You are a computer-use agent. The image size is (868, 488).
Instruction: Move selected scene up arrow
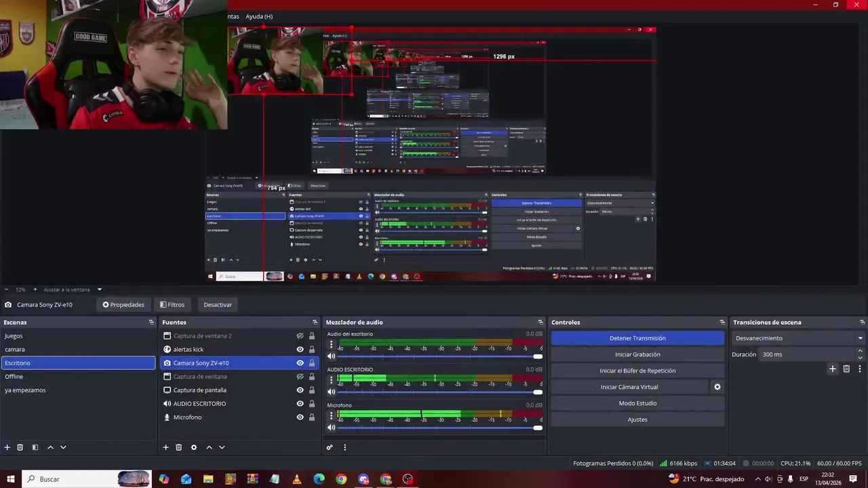50,447
